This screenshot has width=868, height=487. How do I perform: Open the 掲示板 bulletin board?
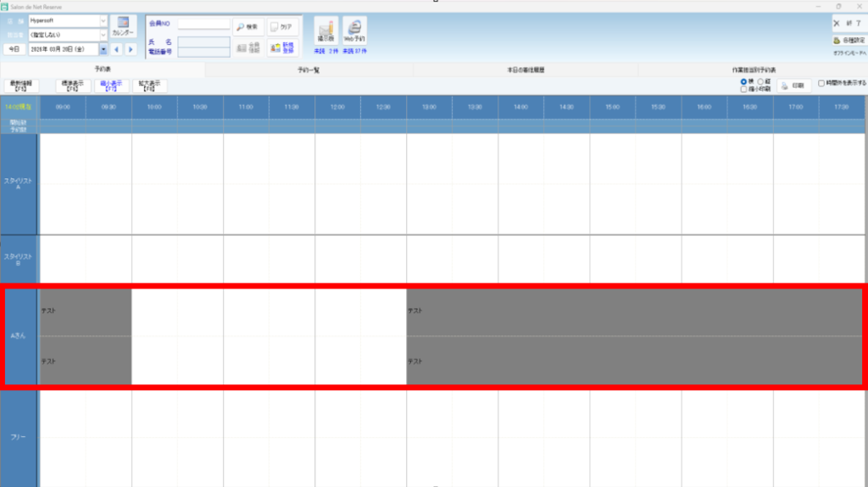coord(325,31)
